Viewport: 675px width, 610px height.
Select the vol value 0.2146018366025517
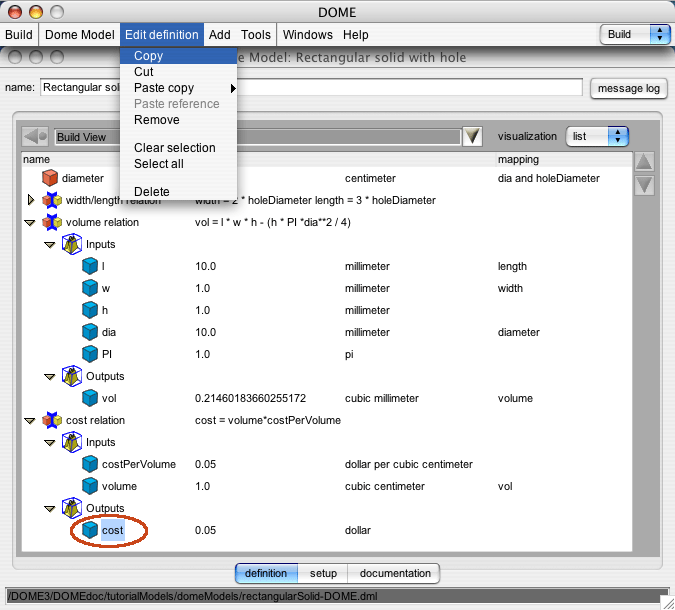click(x=250, y=398)
